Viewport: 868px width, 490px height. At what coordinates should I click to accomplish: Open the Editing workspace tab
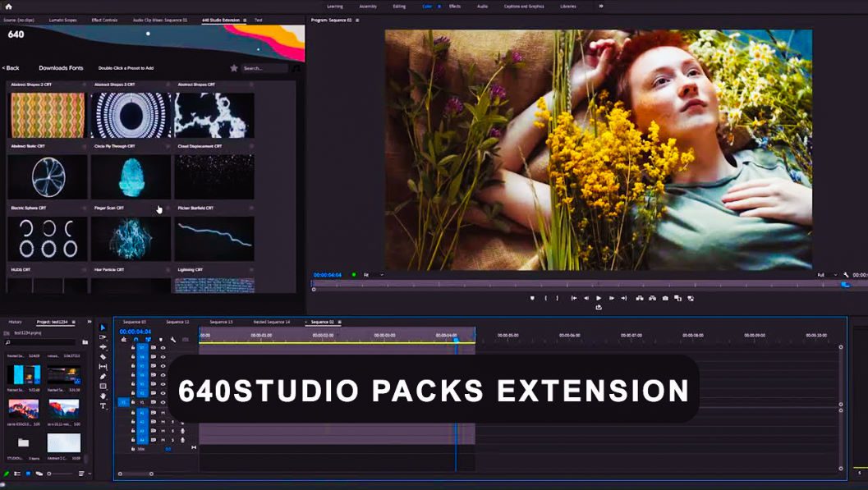[399, 6]
